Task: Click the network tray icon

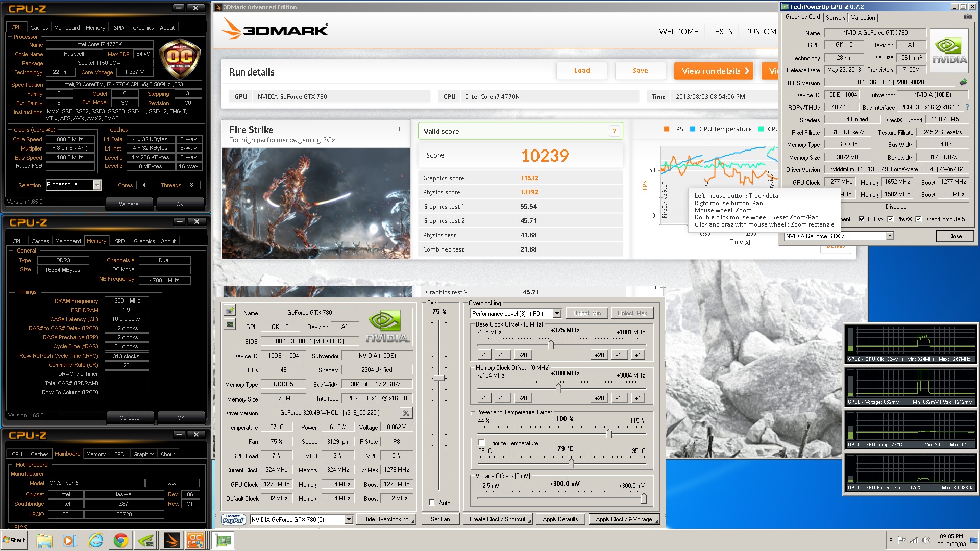Action: coord(914,540)
